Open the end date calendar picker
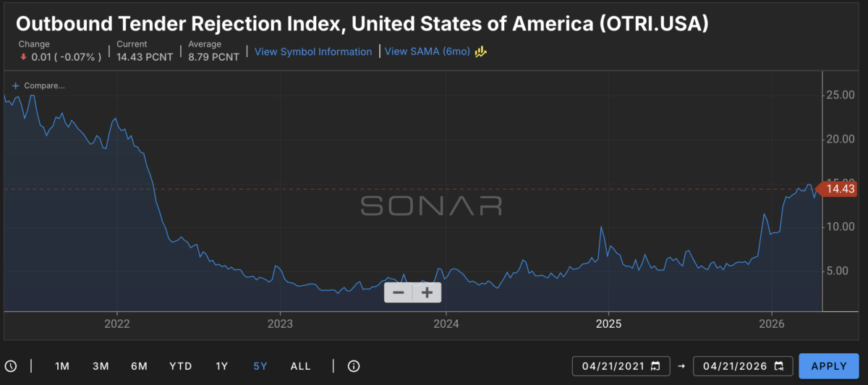The width and height of the screenshot is (868, 385). tap(778, 366)
